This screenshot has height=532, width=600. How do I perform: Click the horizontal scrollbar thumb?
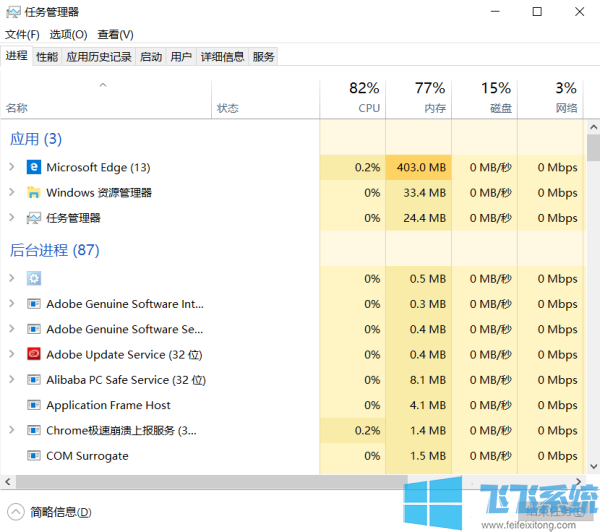212,481
